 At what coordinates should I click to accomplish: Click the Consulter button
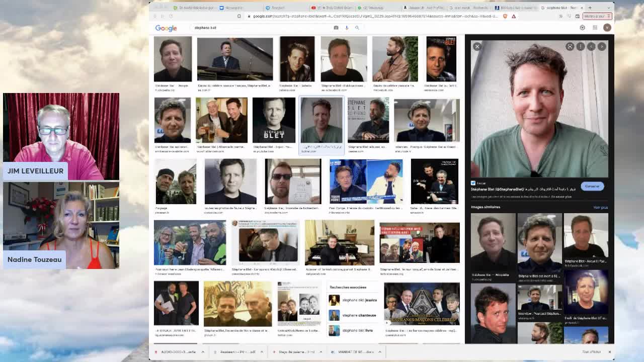coord(592,186)
